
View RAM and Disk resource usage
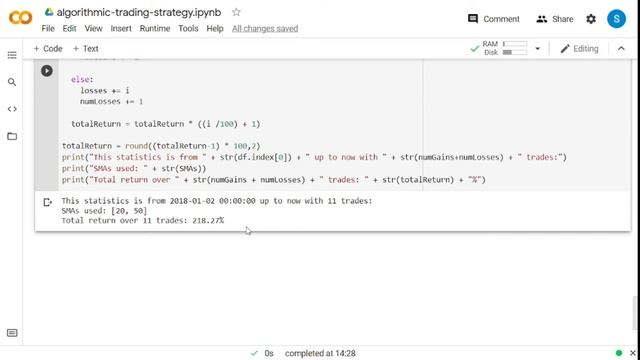[x=504, y=48]
